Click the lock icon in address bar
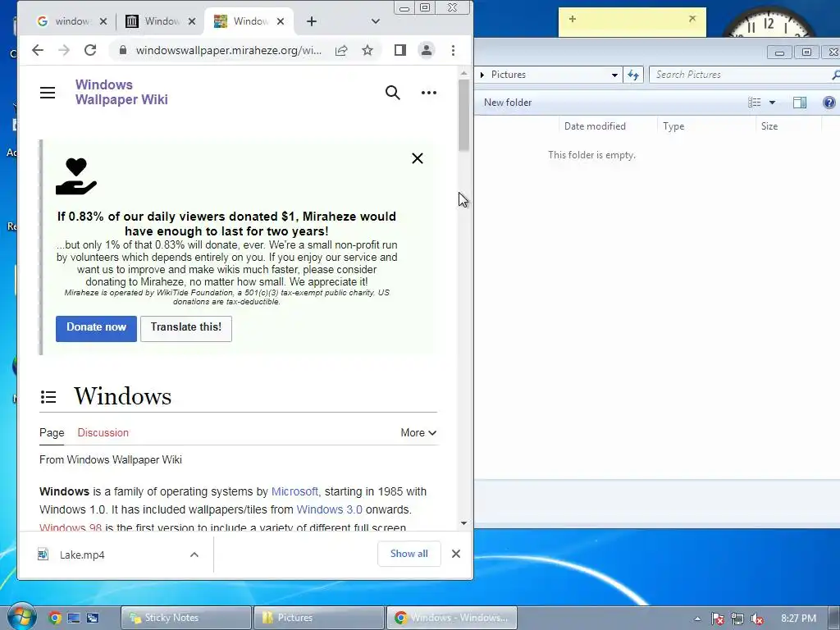This screenshot has height=630, width=840. click(123, 50)
